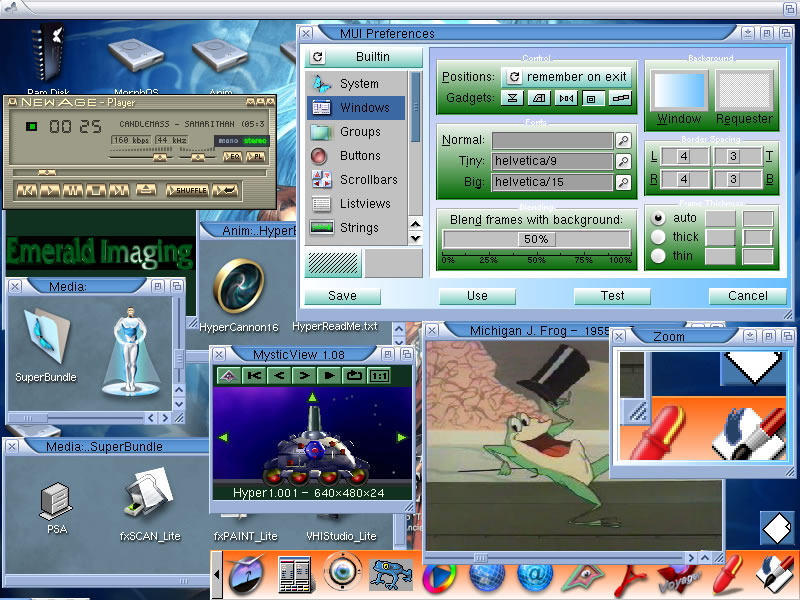Launch the sailboat globe icon in dock
Screen dimensions: 800x600
pyautogui.click(x=246, y=574)
